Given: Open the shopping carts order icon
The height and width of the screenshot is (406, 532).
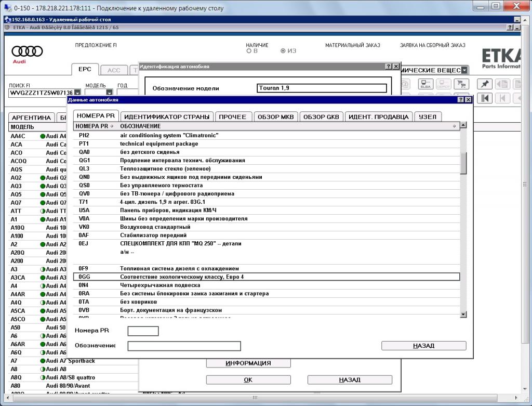Looking at the screenshot, I should pos(461,84).
